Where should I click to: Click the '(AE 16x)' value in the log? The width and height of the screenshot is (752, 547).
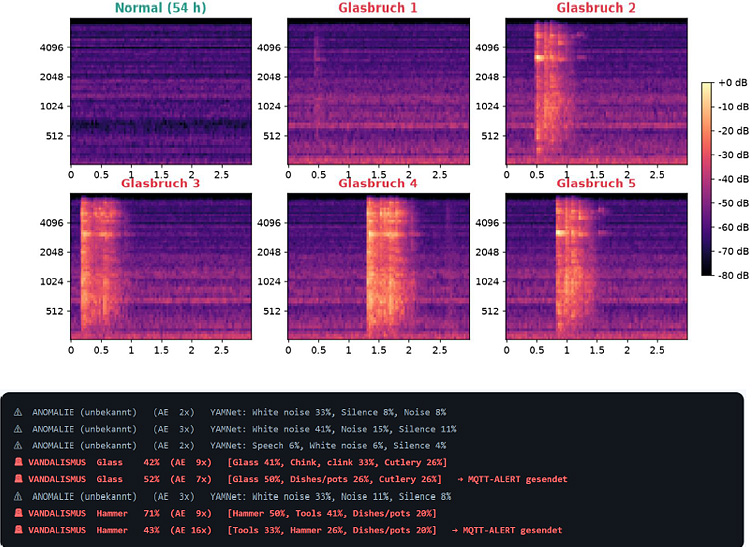click(191, 530)
